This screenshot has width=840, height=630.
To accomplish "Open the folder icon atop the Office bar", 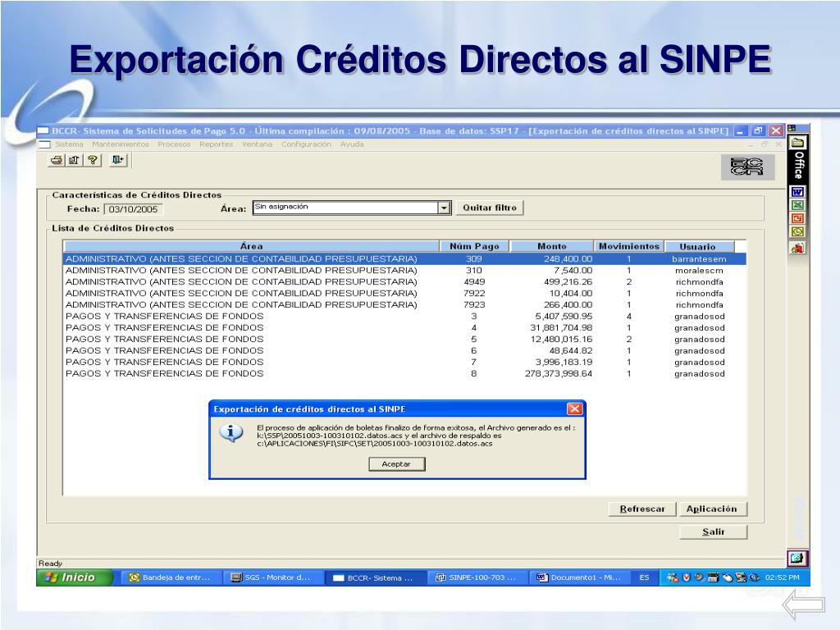I will [797, 143].
